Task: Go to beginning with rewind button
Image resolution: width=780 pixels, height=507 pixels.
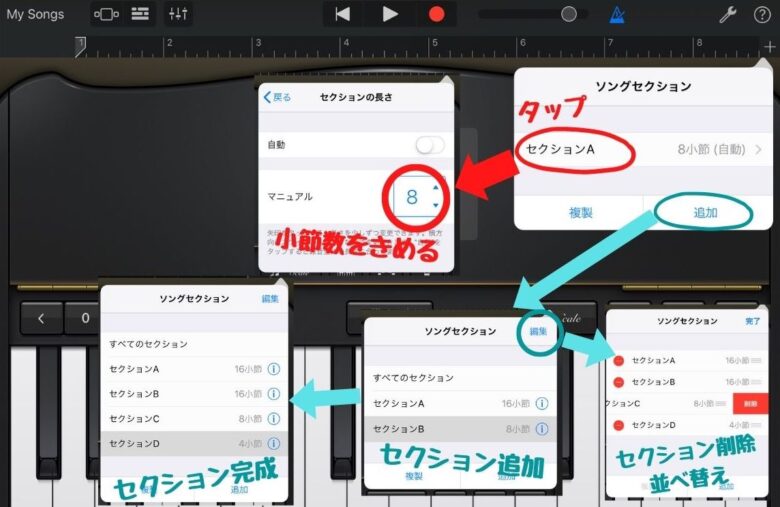Action: tap(343, 14)
